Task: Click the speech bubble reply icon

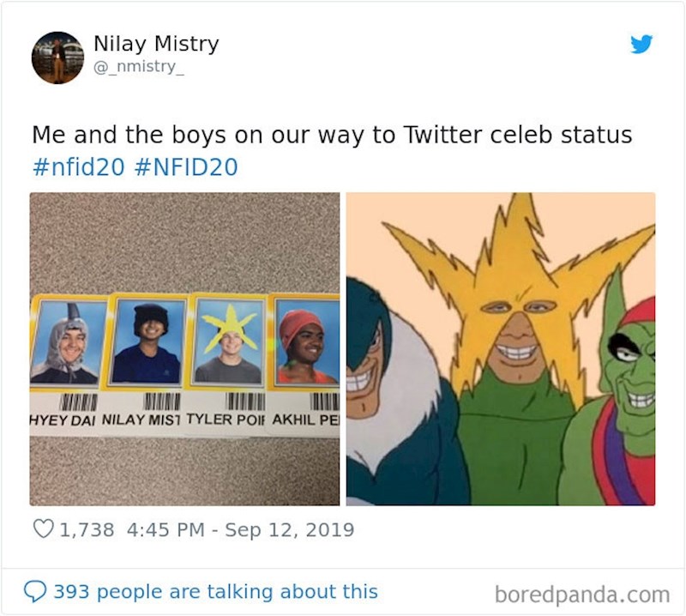Action: pyautogui.click(x=34, y=591)
